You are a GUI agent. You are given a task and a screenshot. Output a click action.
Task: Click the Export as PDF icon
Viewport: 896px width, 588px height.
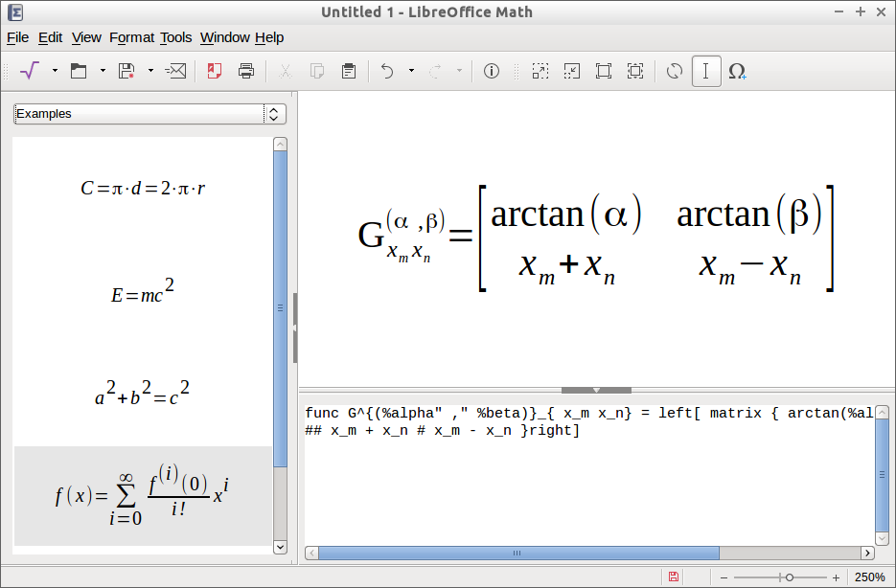click(x=215, y=71)
